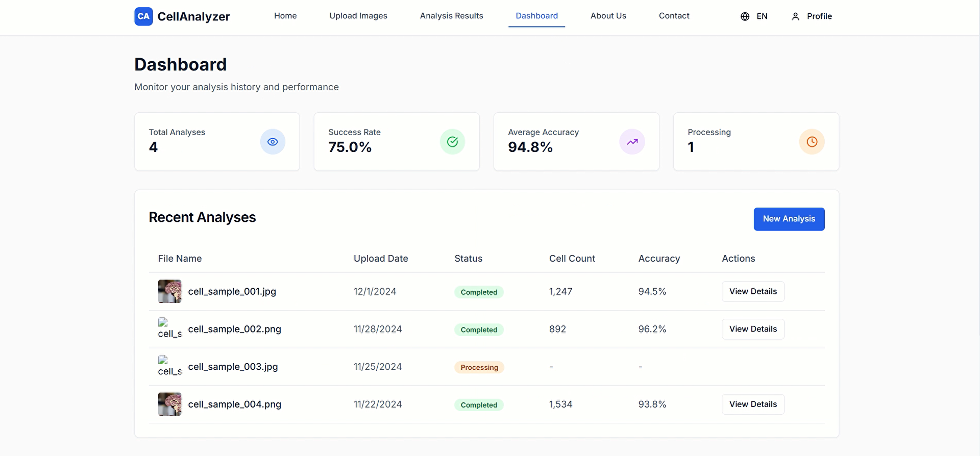Click the clock icon in Processing card

point(812,142)
